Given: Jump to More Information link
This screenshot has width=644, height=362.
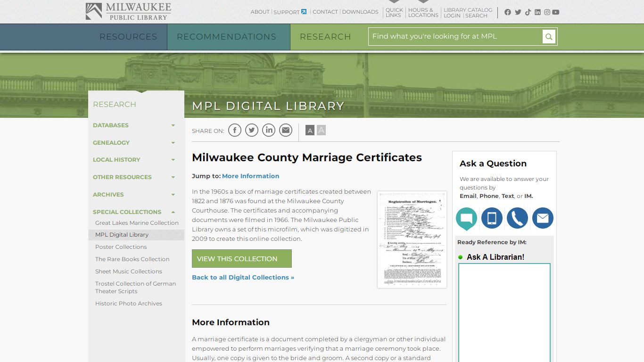Looking at the screenshot, I should point(251,176).
